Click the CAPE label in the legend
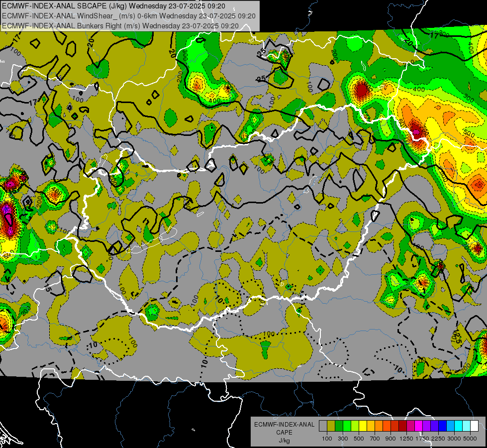The image size is (487, 448). pos(284,433)
